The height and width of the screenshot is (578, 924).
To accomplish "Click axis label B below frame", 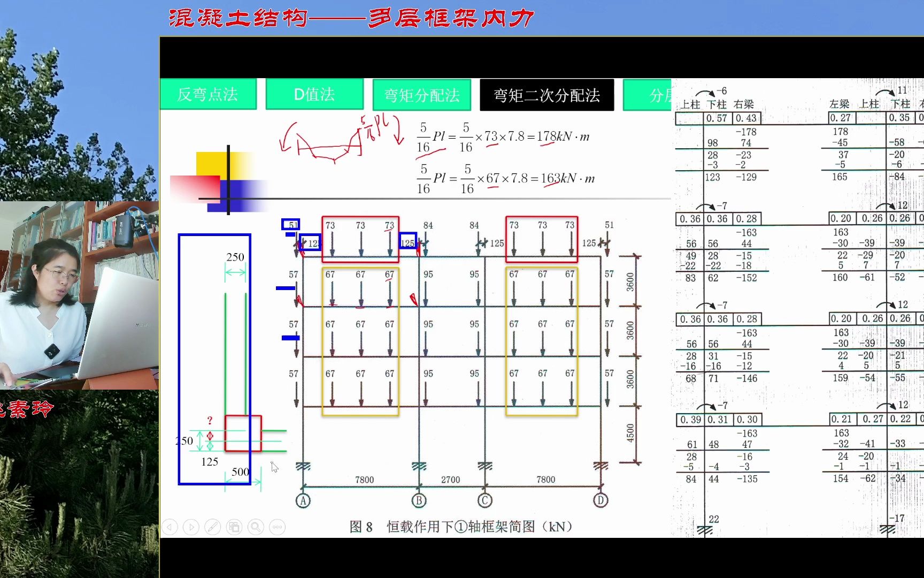I will [419, 500].
